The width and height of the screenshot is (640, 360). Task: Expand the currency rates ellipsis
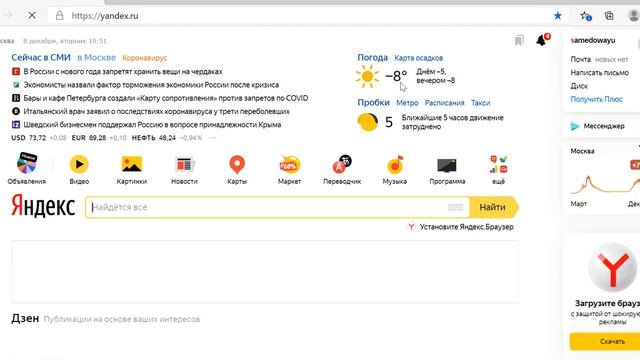pyautogui.click(x=213, y=138)
